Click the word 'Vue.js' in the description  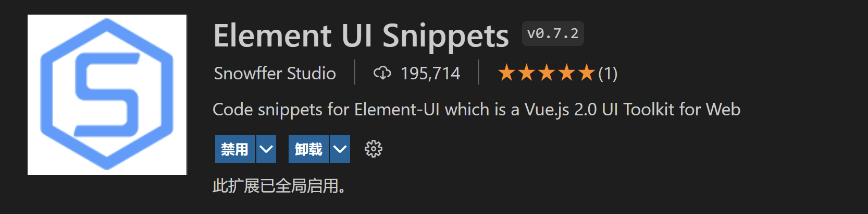coord(547,110)
